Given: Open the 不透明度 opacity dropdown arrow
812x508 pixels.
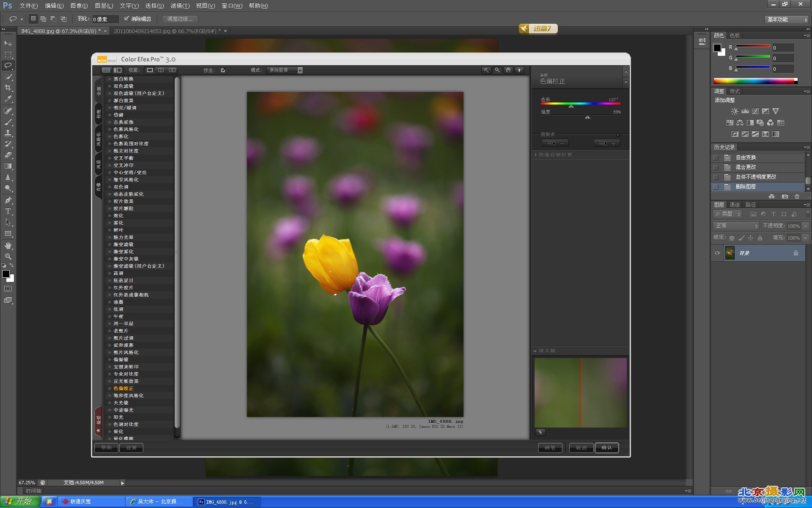Looking at the screenshot, I should [806, 226].
